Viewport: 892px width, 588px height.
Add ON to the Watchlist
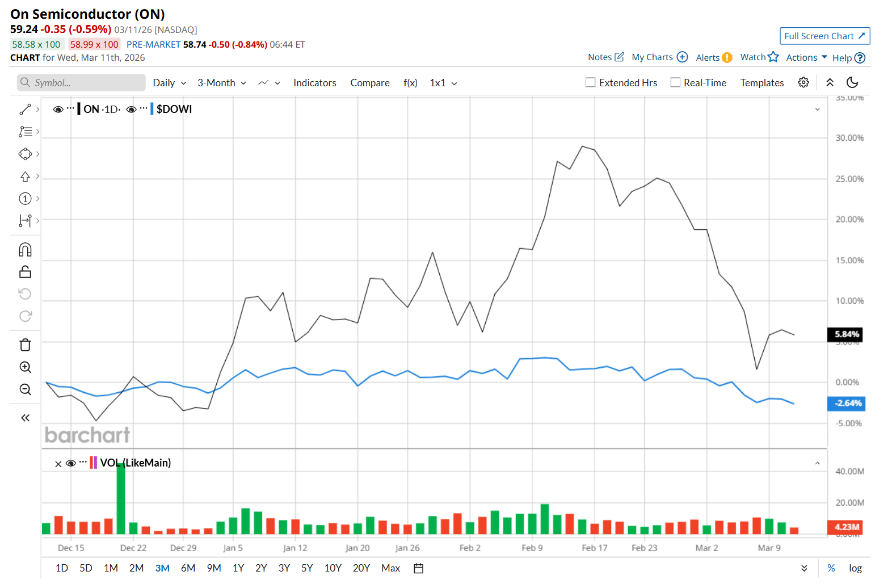pos(759,57)
